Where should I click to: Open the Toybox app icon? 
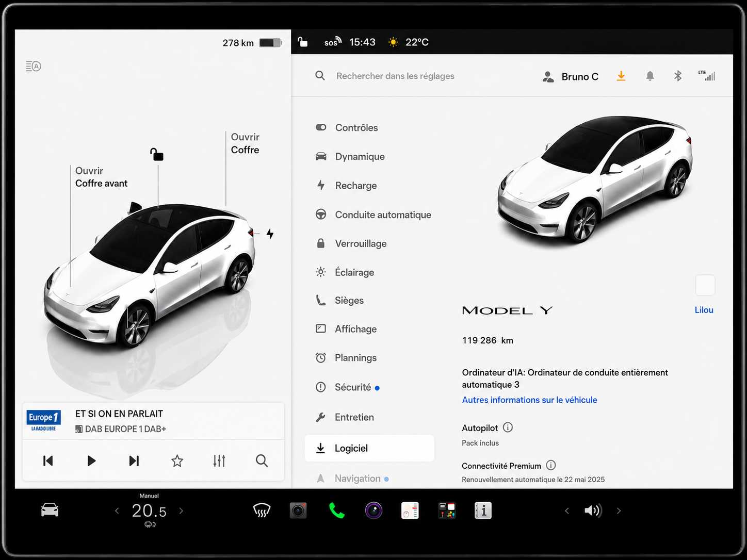(447, 510)
